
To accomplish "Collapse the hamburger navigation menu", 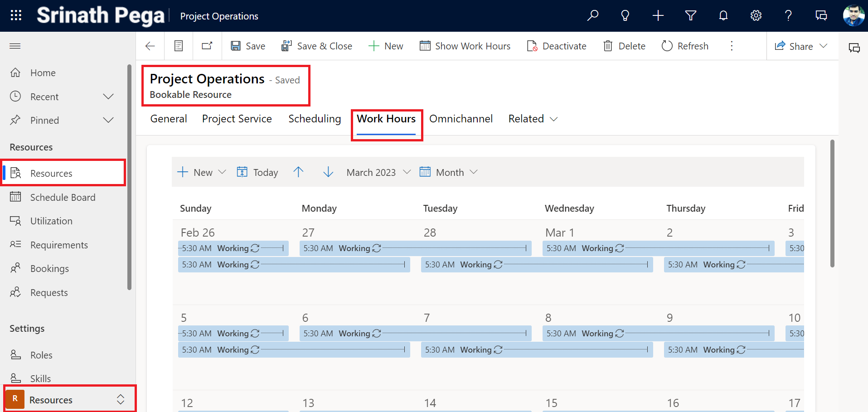I will 15,46.
